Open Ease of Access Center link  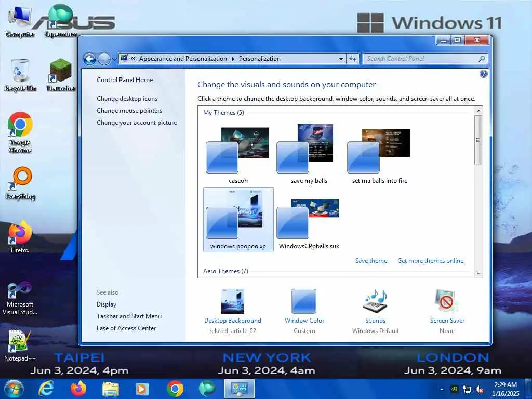point(126,328)
